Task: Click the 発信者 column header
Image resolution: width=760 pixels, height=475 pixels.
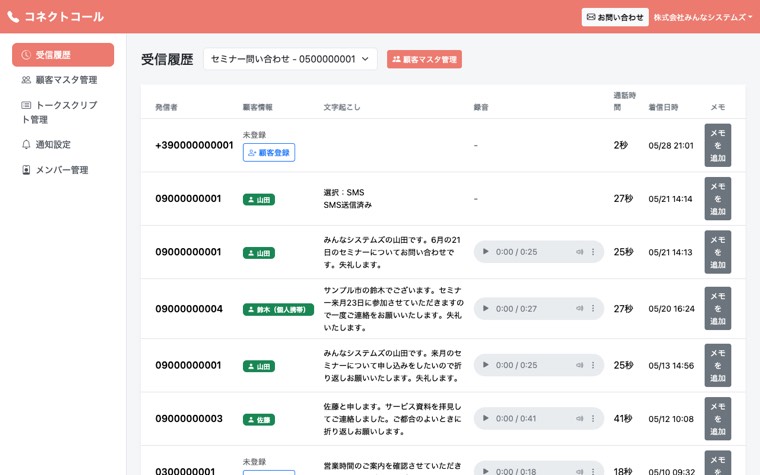Action: tap(166, 107)
